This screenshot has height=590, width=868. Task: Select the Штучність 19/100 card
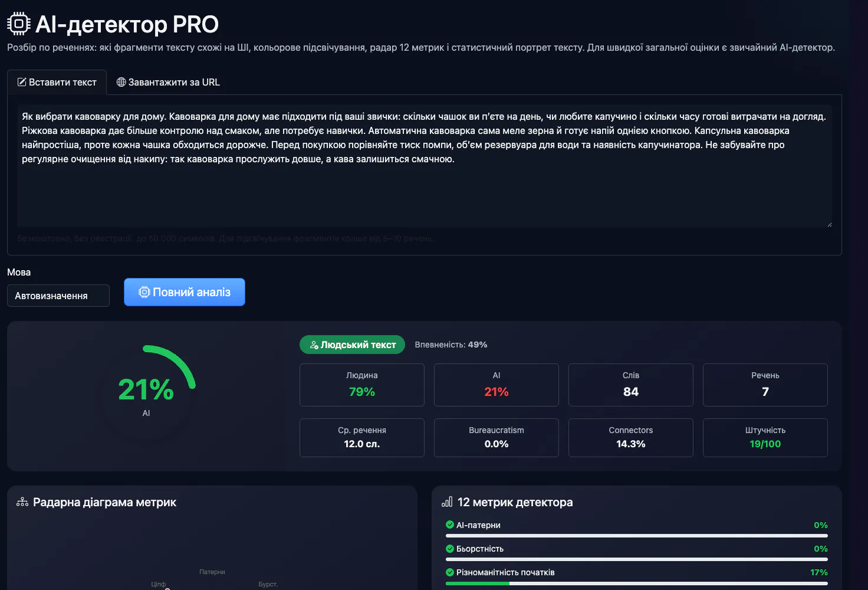765,438
